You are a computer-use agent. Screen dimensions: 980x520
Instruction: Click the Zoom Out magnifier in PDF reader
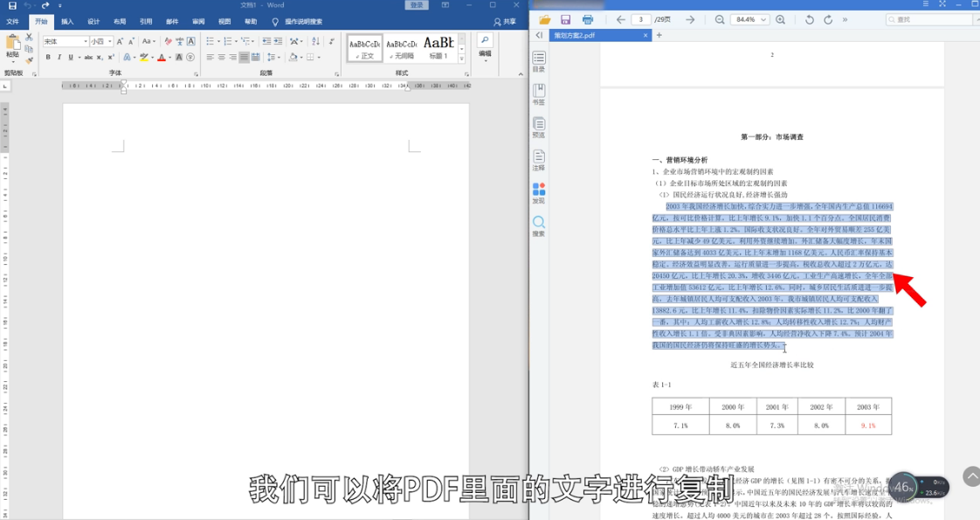click(720, 20)
